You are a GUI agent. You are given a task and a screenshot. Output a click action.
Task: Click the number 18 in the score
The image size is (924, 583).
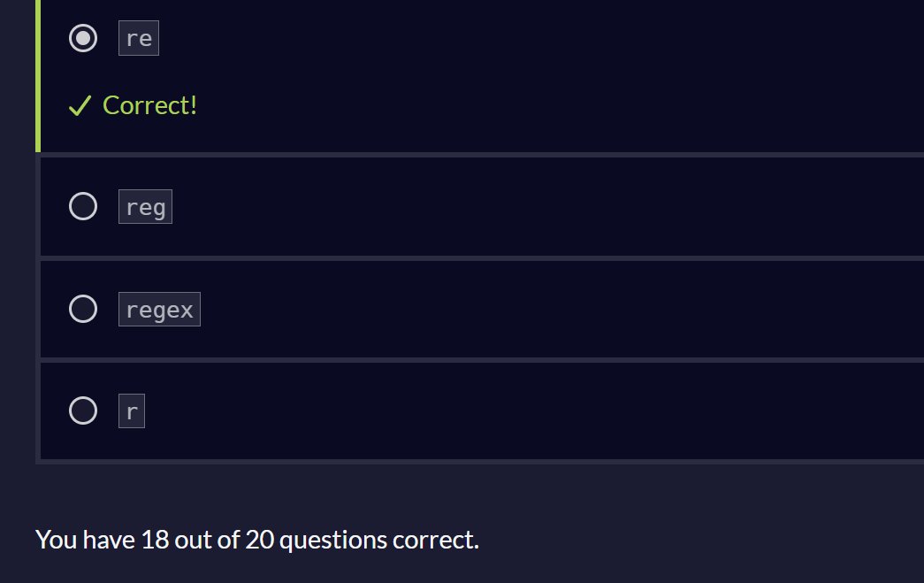click(154, 539)
